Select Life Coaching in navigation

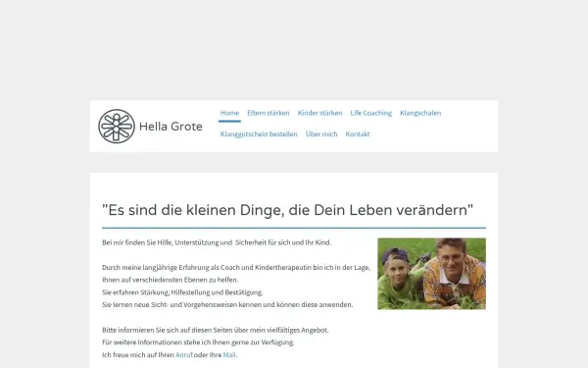(x=370, y=113)
